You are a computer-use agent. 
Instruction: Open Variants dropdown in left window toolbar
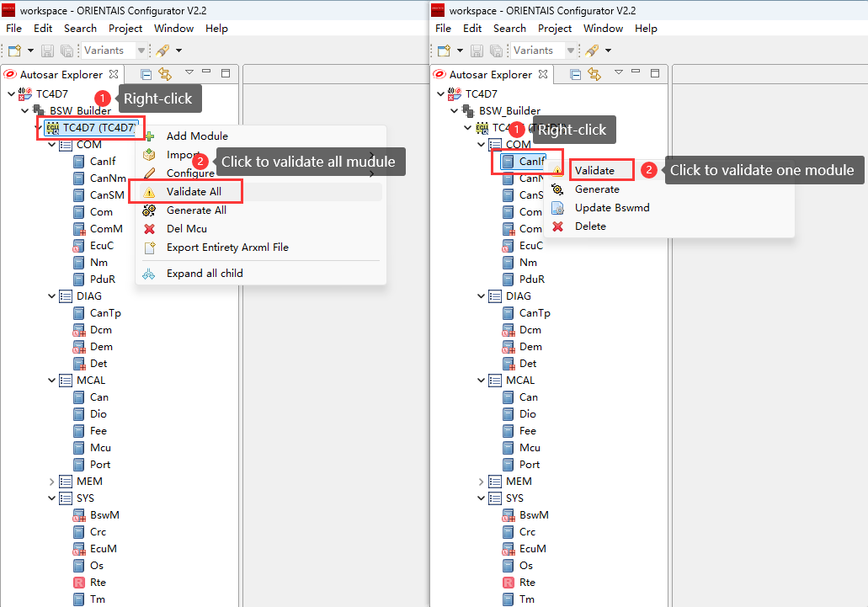(x=141, y=51)
